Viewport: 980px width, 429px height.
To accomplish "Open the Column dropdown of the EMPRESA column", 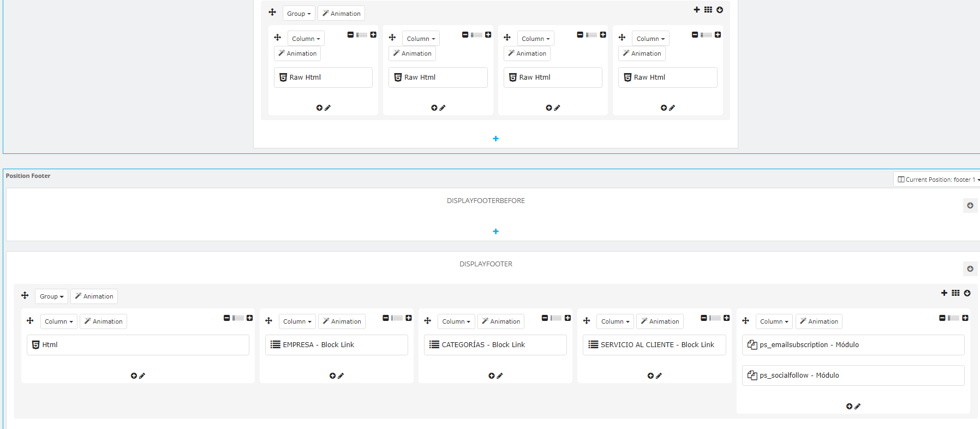I will tap(297, 321).
